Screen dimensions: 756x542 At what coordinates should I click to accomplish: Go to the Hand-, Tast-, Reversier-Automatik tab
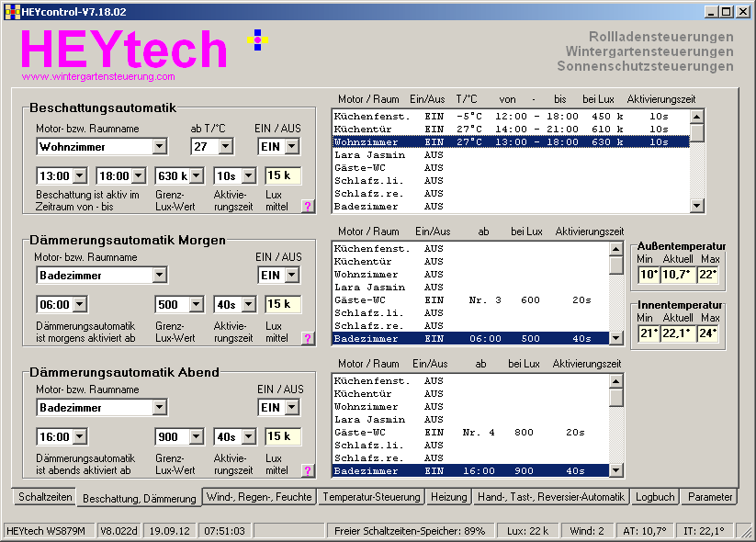coord(551,497)
